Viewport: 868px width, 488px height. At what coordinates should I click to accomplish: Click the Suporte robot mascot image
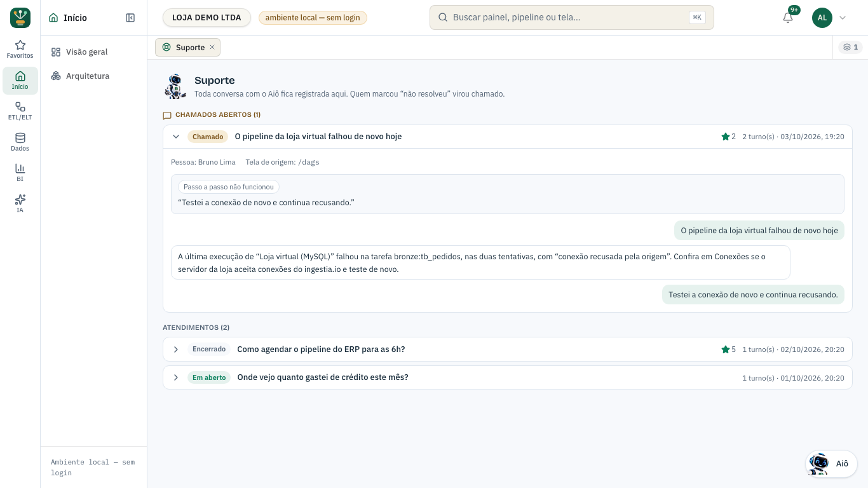click(175, 86)
